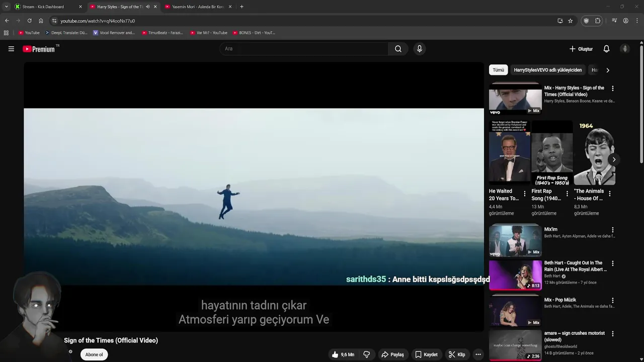Image resolution: width=644 pixels, height=362 pixels.
Task: Open options for Mix'im playlist
Action: tap(612, 230)
